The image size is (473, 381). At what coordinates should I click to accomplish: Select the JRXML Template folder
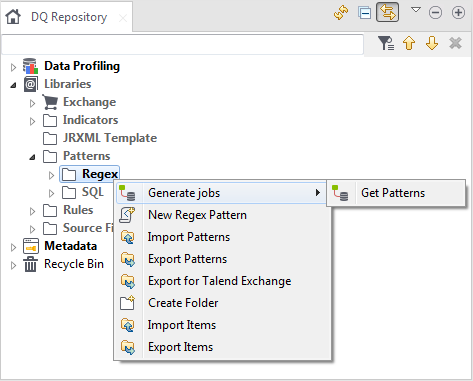pyautogui.click(x=110, y=138)
